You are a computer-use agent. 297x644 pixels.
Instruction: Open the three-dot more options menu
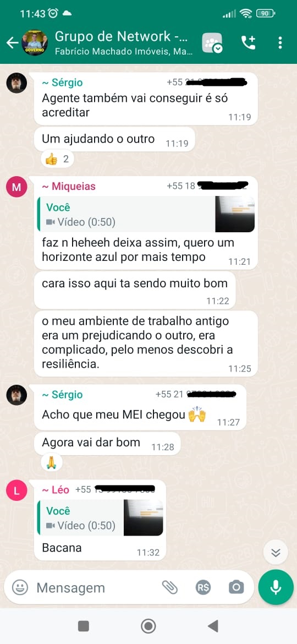tap(280, 43)
